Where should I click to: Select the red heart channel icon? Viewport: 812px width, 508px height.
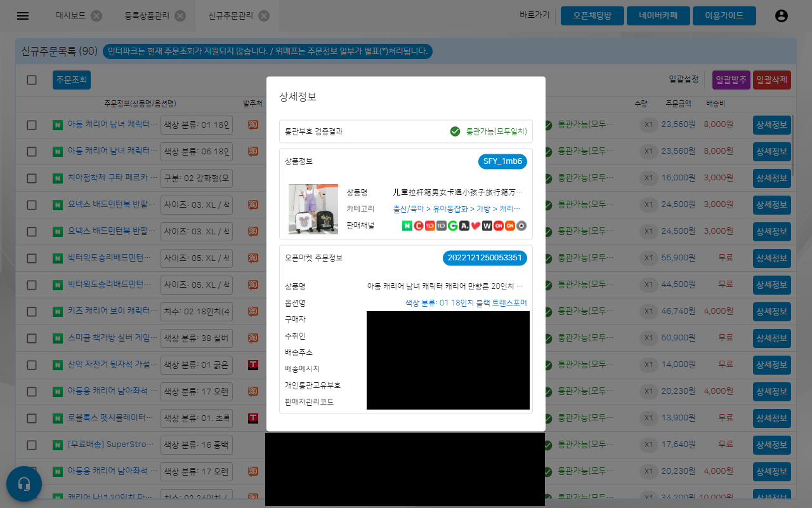[475, 225]
